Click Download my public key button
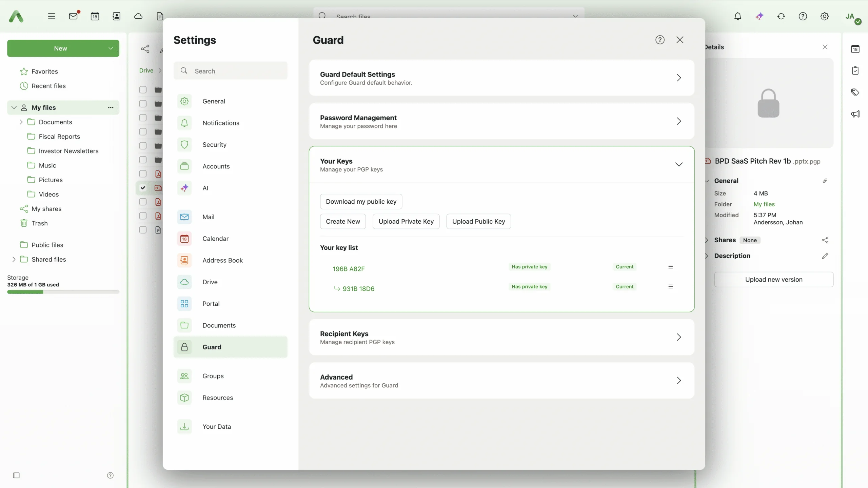Screen dimensions: 868x488 coord(361,202)
